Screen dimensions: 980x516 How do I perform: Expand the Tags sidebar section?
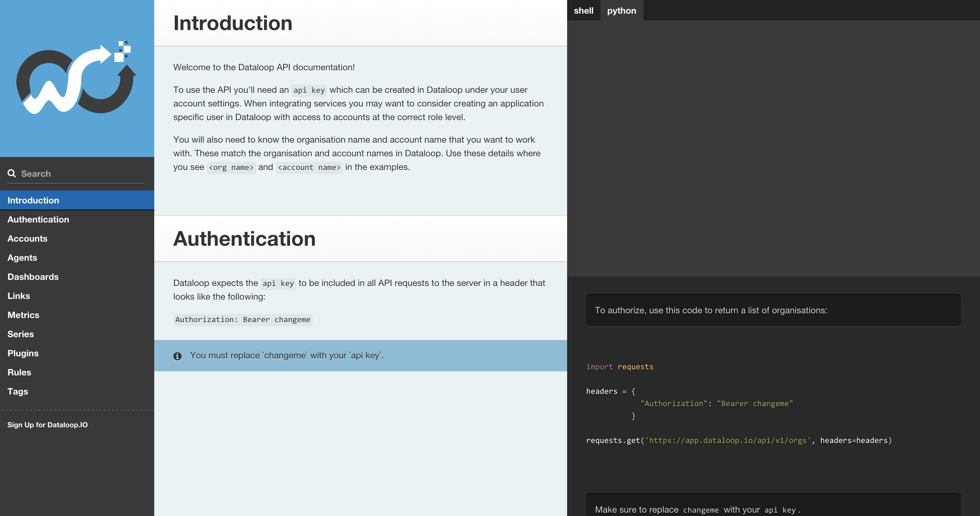coord(17,391)
